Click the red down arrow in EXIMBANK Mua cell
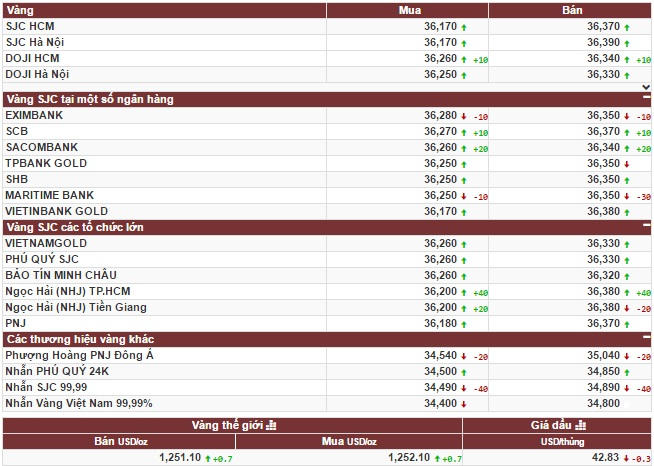Viewport: 654px width, 466px height. click(464, 116)
